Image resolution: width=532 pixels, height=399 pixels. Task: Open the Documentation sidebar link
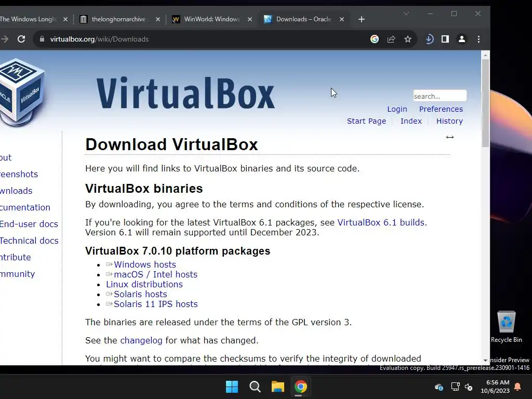pyautogui.click(x=25, y=207)
